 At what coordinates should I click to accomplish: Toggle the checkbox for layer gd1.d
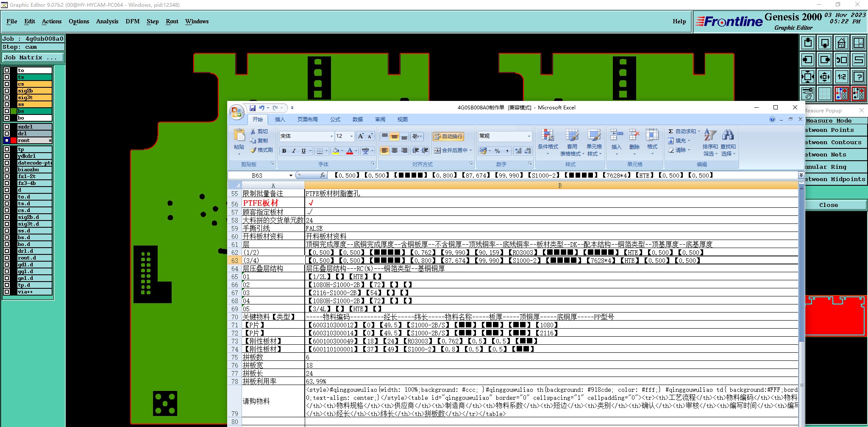point(7,265)
